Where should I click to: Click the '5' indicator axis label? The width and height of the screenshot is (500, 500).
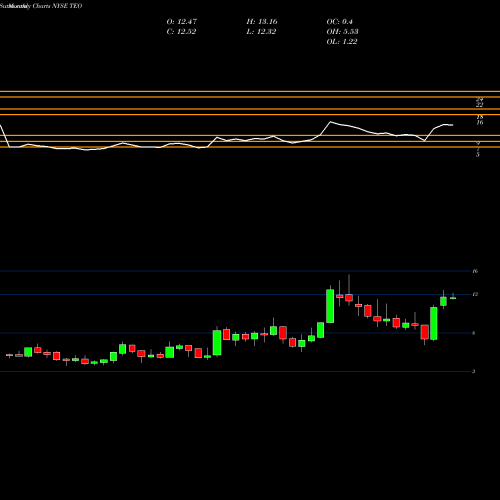coord(478,155)
